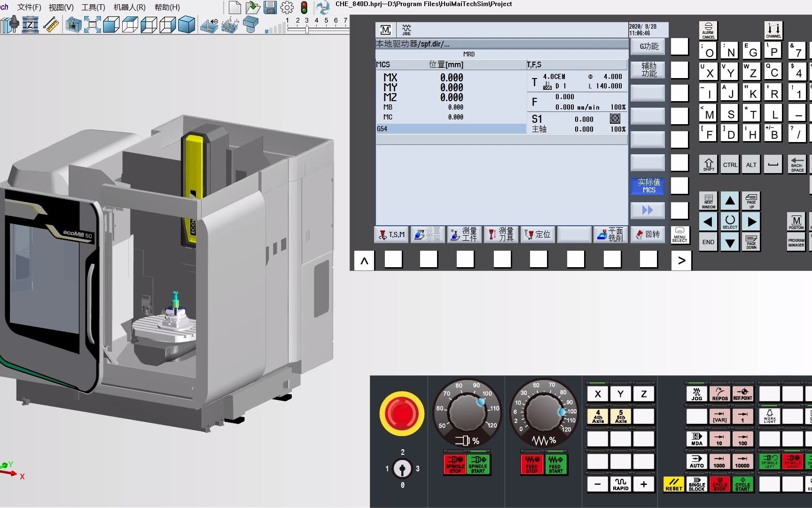Screen dimensions: 812x508
Task: Click the traffic light status icon
Action: click(x=304, y=7)
